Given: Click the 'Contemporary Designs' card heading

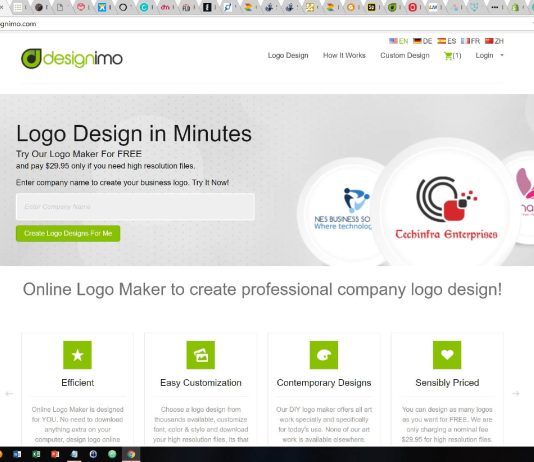Looking at the screenshot, I should [324, 383].
